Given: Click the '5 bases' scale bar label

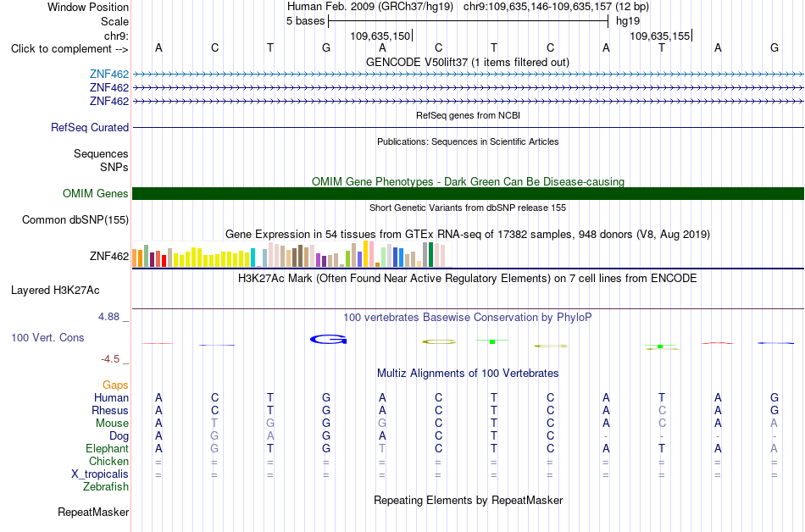Looking at the screenshot, I should (x=305, y=21).
